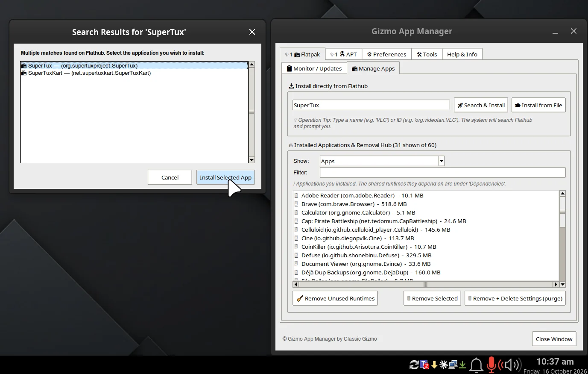Image resolution: width=588 pixels, height=374 pixels.
Task: Click the vertical scrollbar thumb of installed apps list
Action: [562, 212]
